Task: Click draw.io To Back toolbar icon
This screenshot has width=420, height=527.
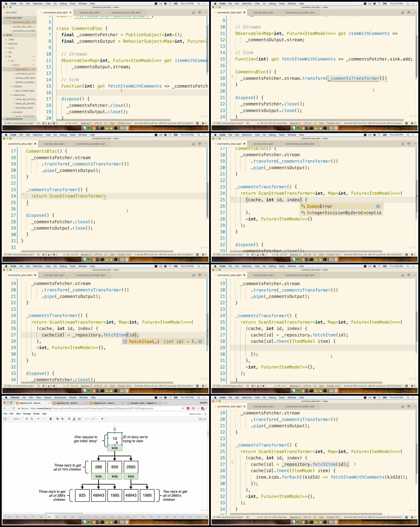Action: click(62, 419)
